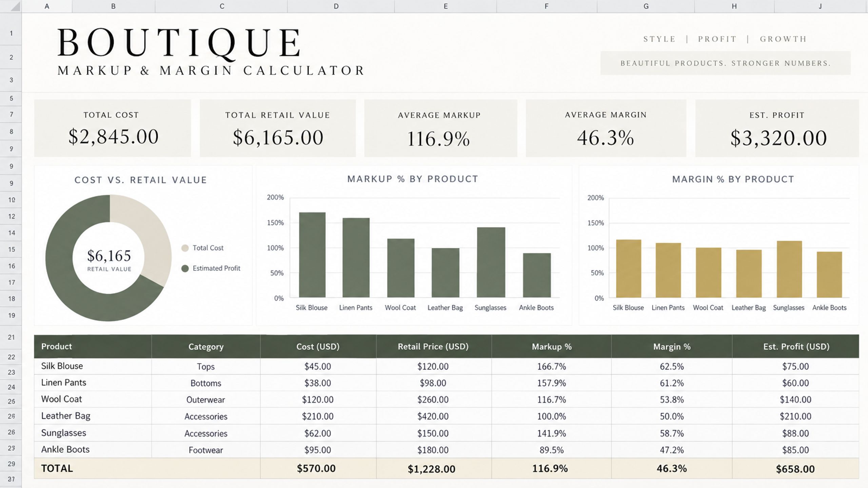Click the Estimated Profit legend swatch
This screenshot has height=488, width=868.
click(185, 268)
